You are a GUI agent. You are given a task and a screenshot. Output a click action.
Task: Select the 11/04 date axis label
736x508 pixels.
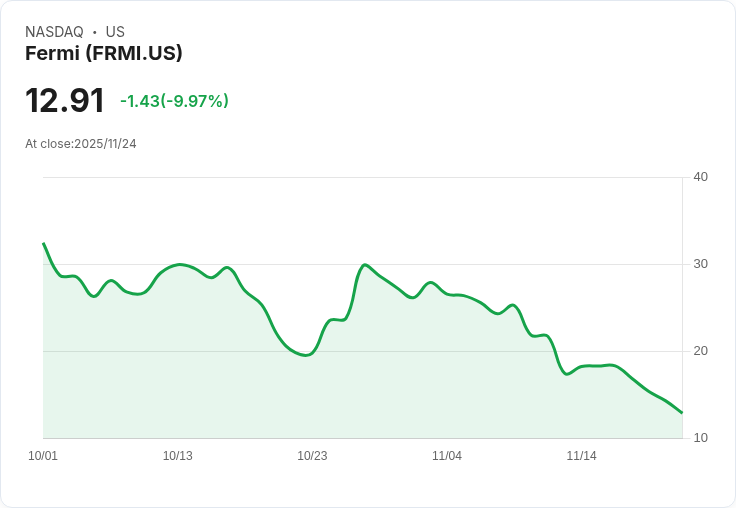(x=447, y=456)
